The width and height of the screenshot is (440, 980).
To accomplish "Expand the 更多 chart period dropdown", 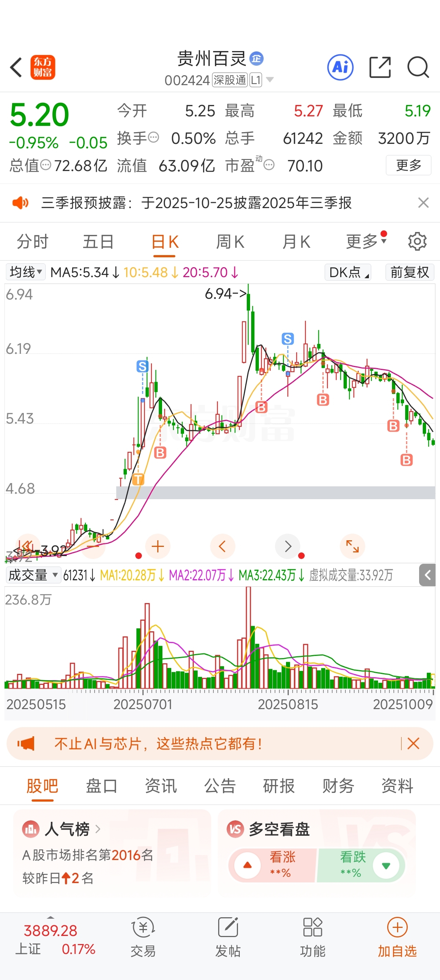I will 366,241.
